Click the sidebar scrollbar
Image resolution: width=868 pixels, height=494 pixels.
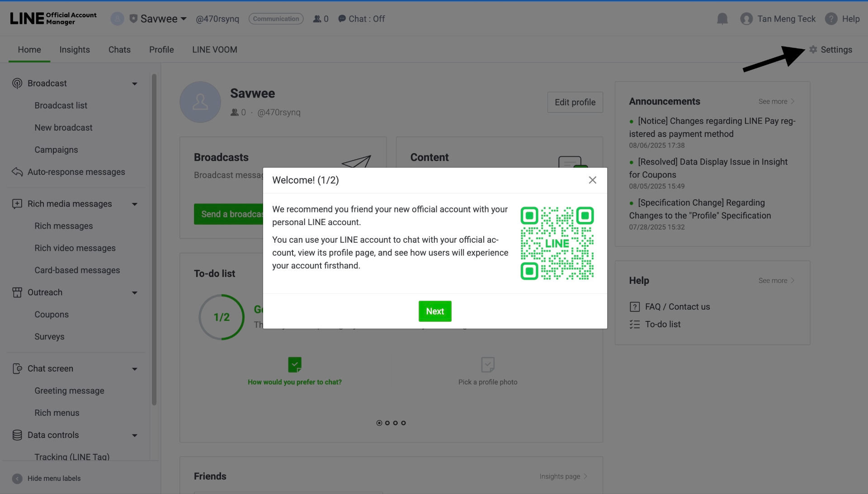click(154, 240)
